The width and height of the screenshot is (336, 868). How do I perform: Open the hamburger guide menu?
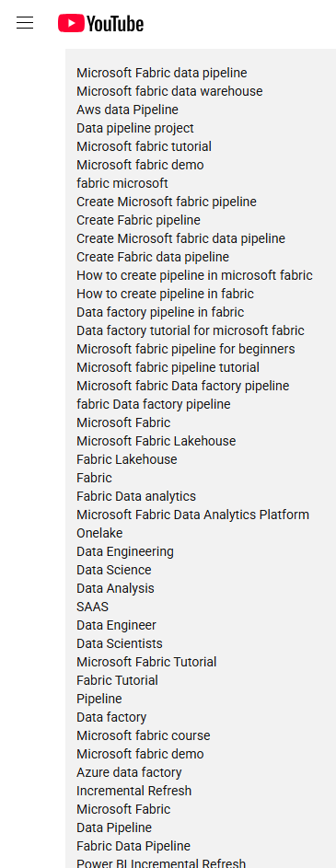25,23
